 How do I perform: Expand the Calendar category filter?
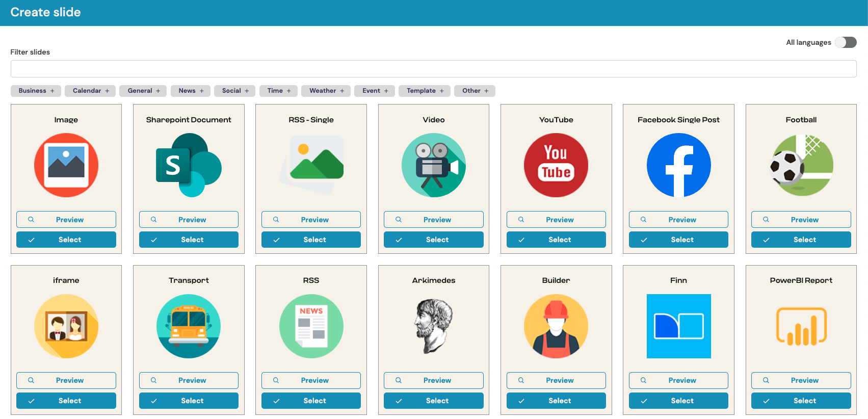tap(90, 91)
